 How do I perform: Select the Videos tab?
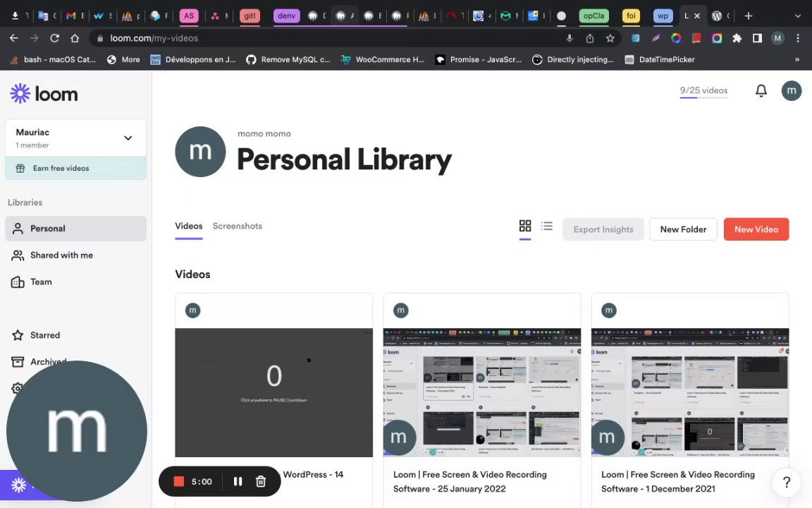pos(188,226)
